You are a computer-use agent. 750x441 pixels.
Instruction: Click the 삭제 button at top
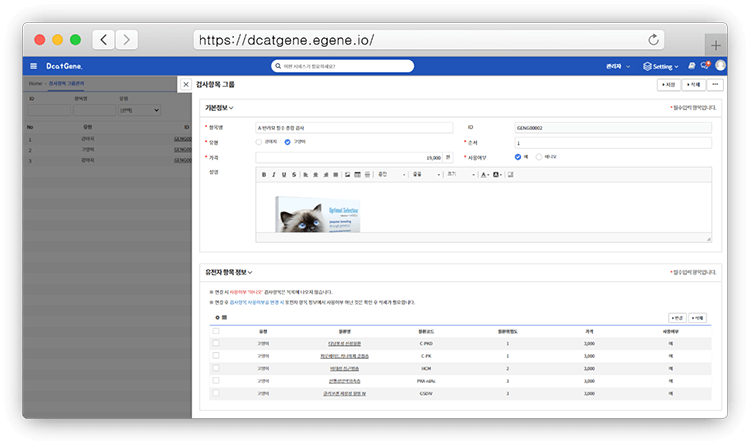(x=693, y=85)
